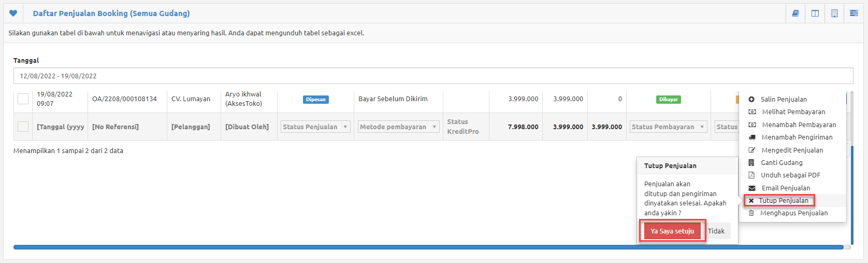This screenshot has height=263, width=868.
Task: Click the [No Referensi] filter field
Action: [115, 127]
